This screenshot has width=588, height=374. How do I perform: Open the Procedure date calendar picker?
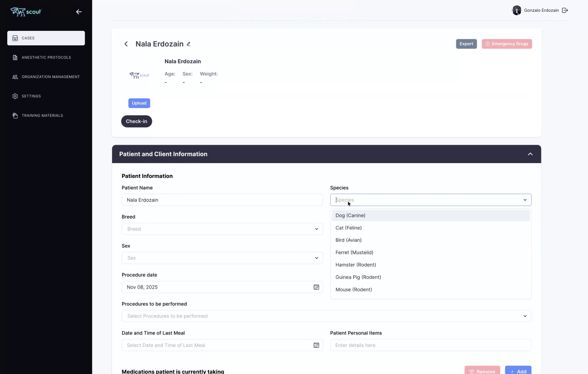(x=316, y=287)
